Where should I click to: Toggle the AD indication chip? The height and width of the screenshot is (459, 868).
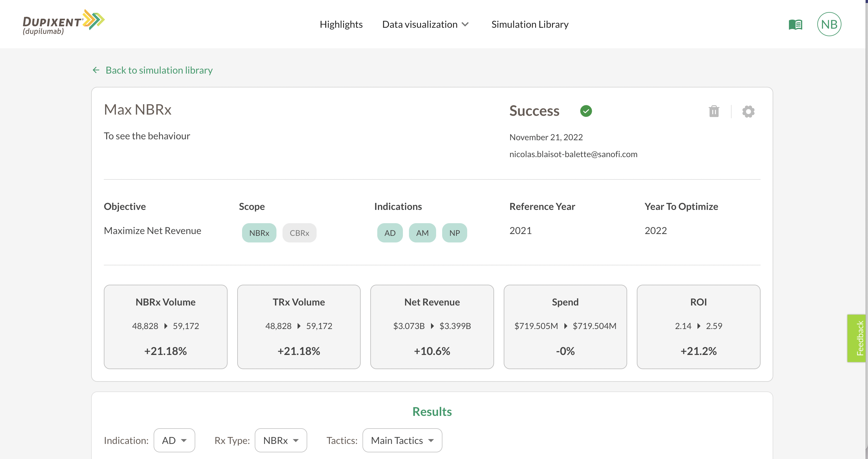pos(390,233)
